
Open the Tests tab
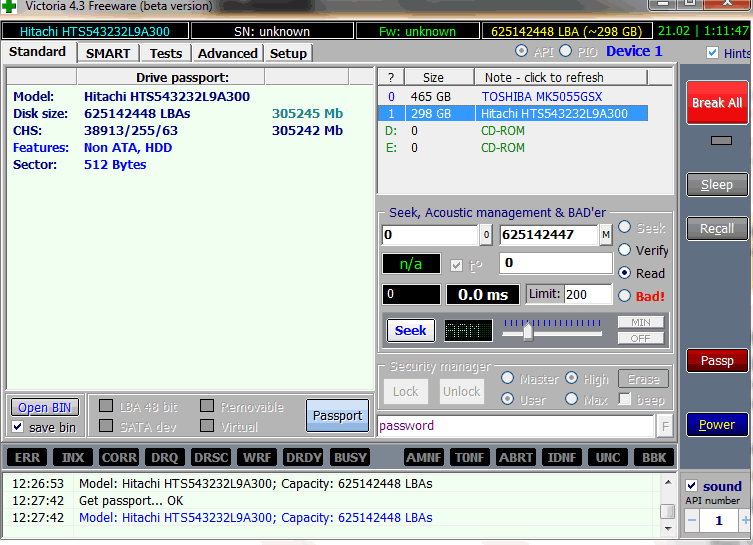[x=166, y=53]
